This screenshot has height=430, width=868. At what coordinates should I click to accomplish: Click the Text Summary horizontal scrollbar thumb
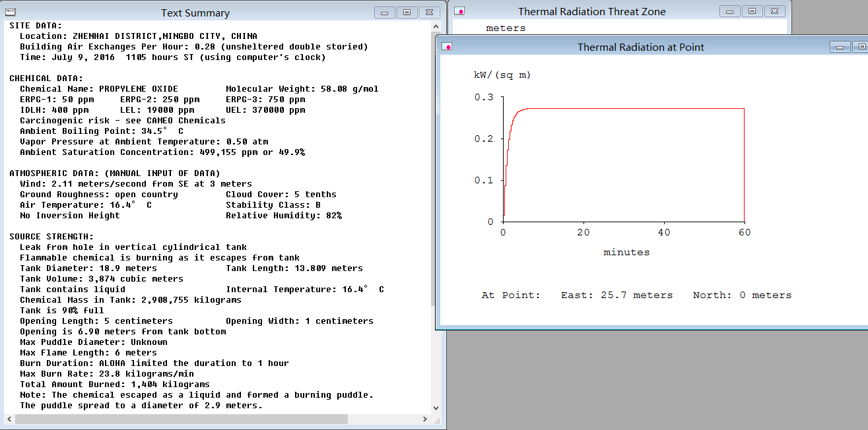[x=181, y=419]
